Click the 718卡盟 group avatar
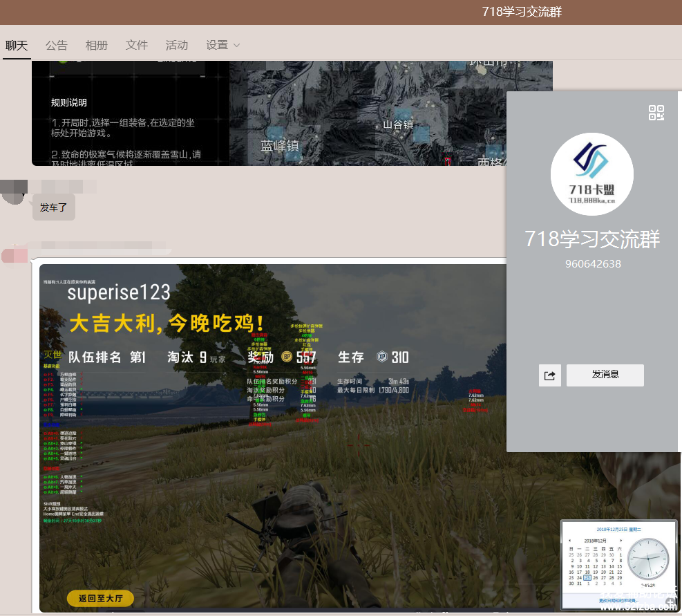682x616 pixels. [x=592, y=174]
